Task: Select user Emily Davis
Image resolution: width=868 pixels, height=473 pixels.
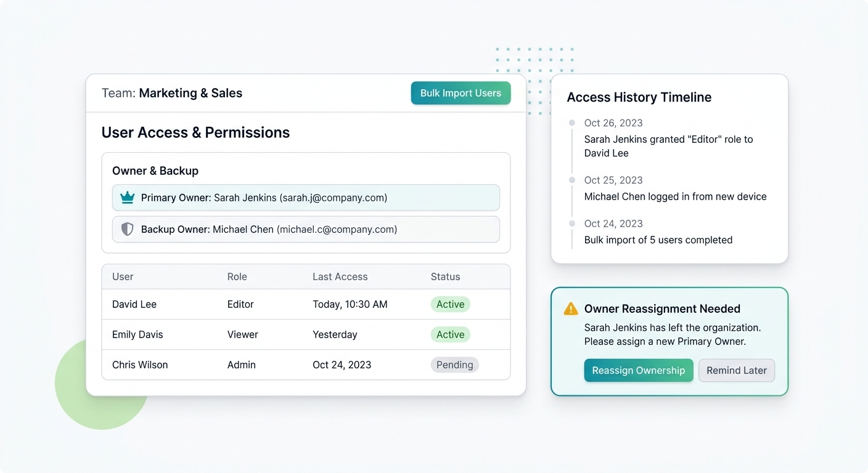Action: coord(137,334)
